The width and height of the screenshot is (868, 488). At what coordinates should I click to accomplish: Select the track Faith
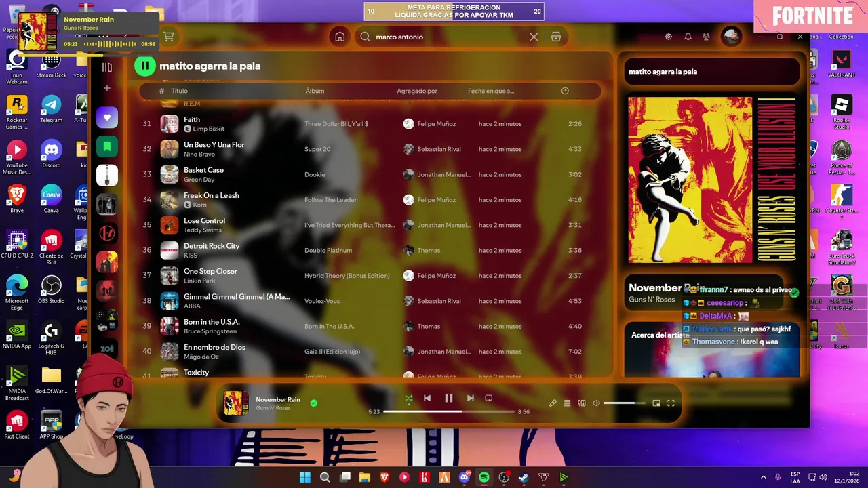coord(192,119)
